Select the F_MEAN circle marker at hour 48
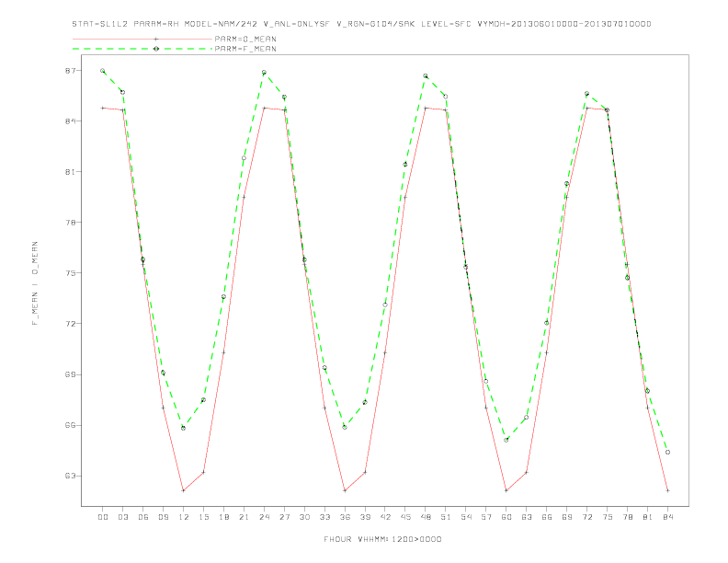This screenshot has width=728, height=563. 426,75
